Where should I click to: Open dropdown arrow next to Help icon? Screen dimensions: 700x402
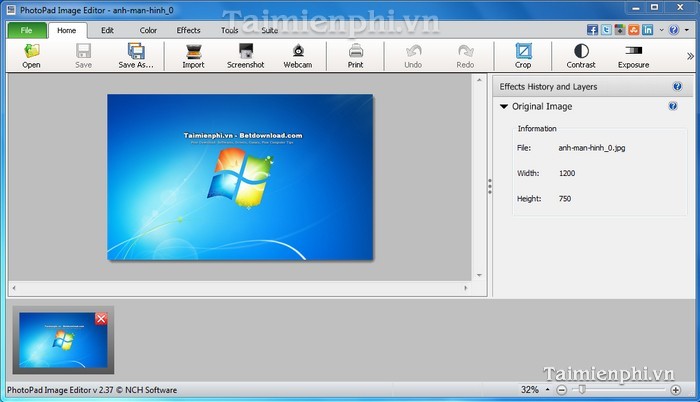pos(687,30)
